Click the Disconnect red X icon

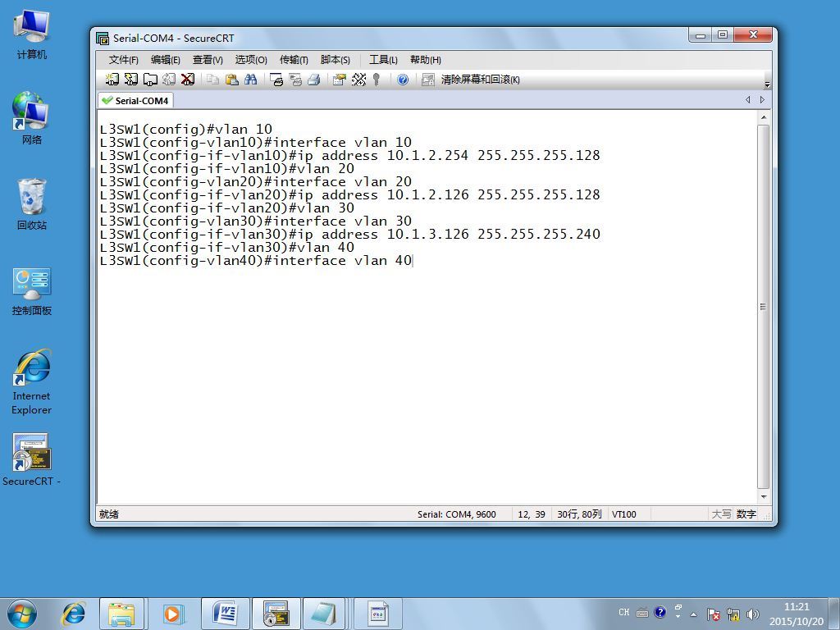click(x=188, y=80)
